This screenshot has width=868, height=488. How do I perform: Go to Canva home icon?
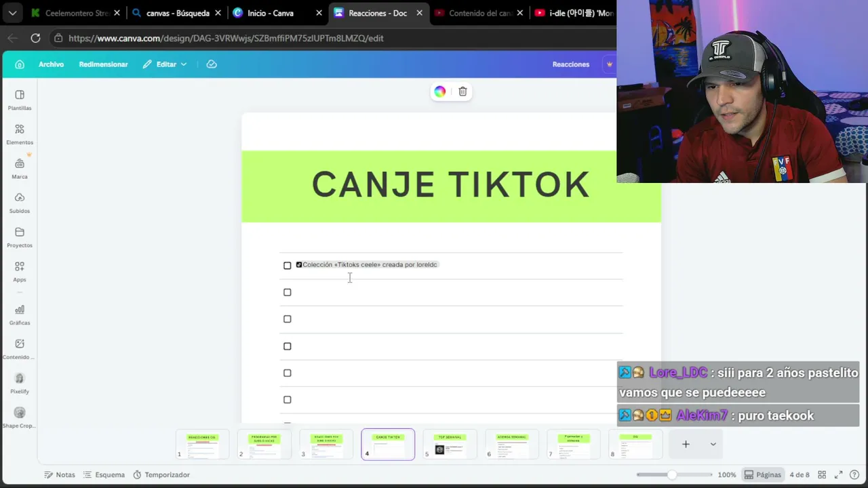pyautogui.click(x=20, y=64)
